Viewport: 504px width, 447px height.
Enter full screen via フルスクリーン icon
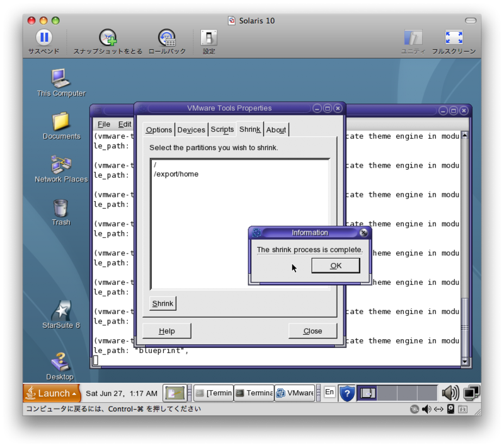454,37
